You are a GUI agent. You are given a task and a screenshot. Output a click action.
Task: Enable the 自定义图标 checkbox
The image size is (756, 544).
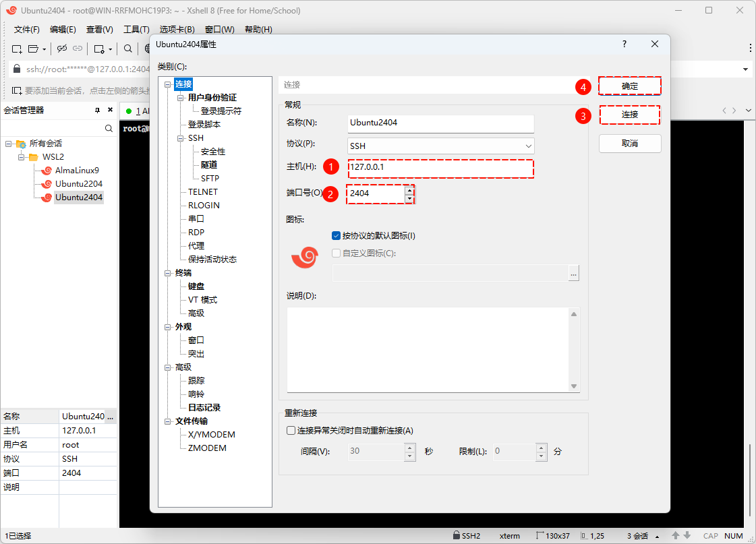click(336, 253)
